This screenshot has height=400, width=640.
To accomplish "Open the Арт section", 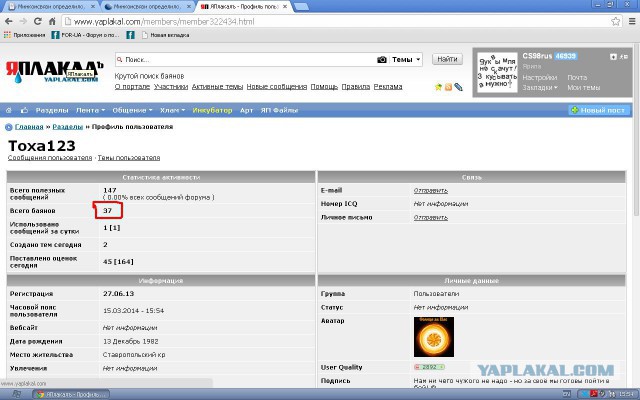I will tap(247, 110).
